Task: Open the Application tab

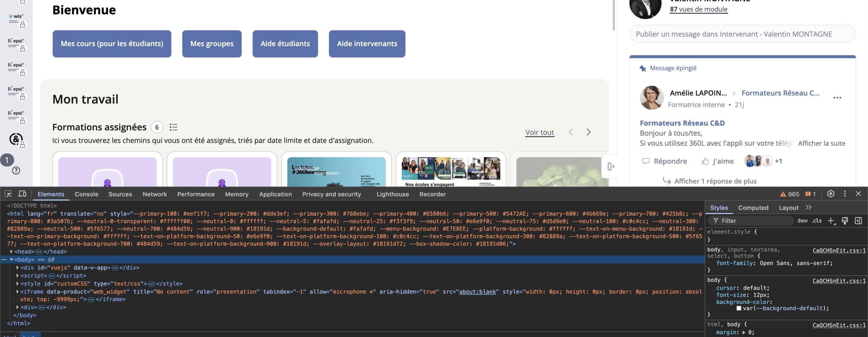Action: tap(275, 194)
